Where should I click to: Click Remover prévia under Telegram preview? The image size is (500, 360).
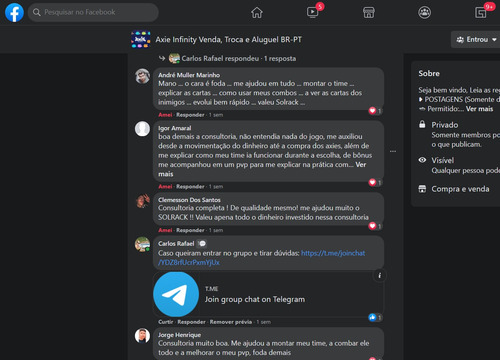pos(231,322)
